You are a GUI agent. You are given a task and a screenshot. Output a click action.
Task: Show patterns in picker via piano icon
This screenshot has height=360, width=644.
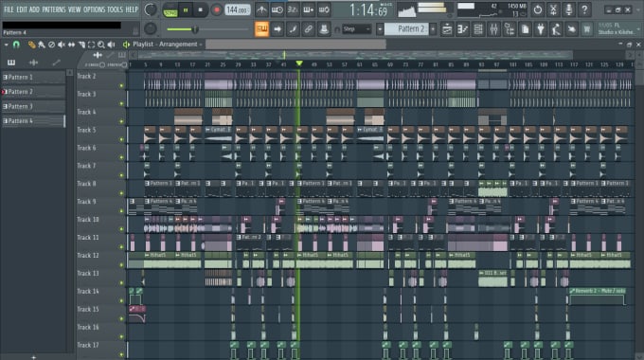tap(11, 63)
